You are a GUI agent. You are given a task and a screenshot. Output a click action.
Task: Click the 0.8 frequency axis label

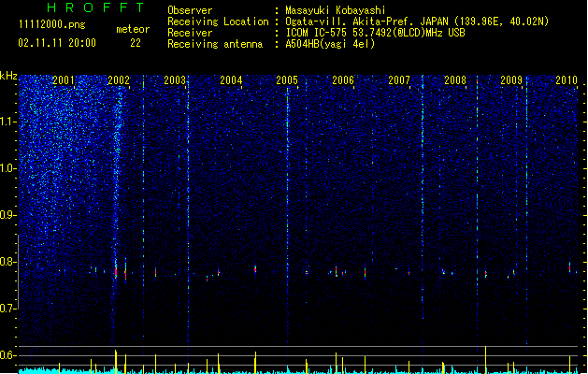pos(8,262)
